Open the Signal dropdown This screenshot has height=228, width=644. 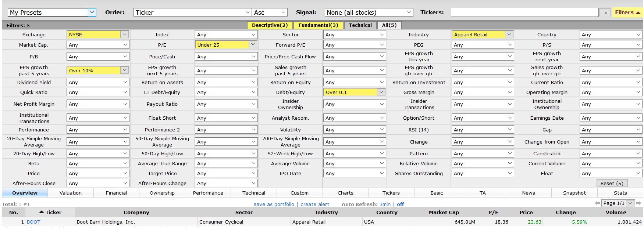pos(369,12)
